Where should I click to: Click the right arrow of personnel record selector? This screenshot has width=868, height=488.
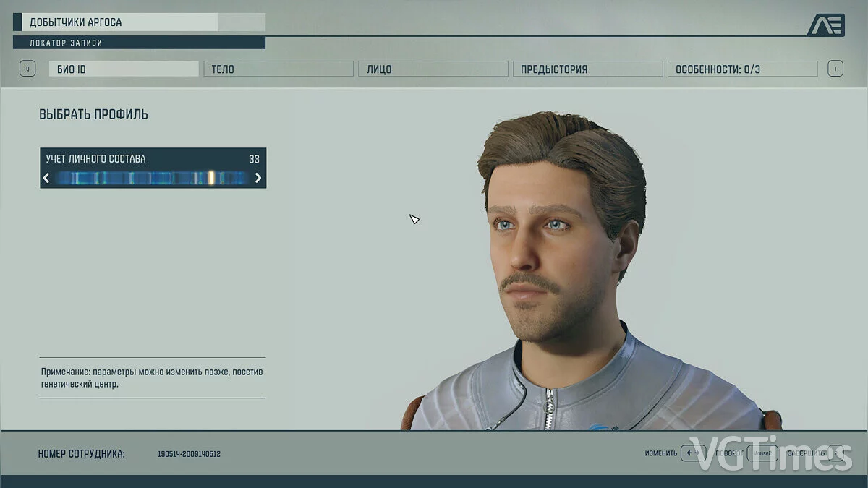[258, 178]
